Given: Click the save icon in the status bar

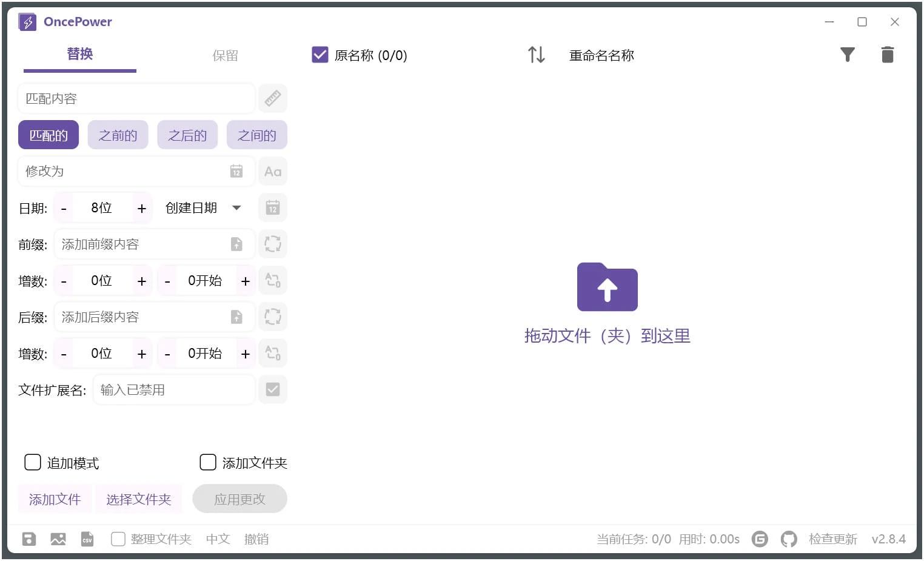Looking at the screenshot, I should pos(28,539).
